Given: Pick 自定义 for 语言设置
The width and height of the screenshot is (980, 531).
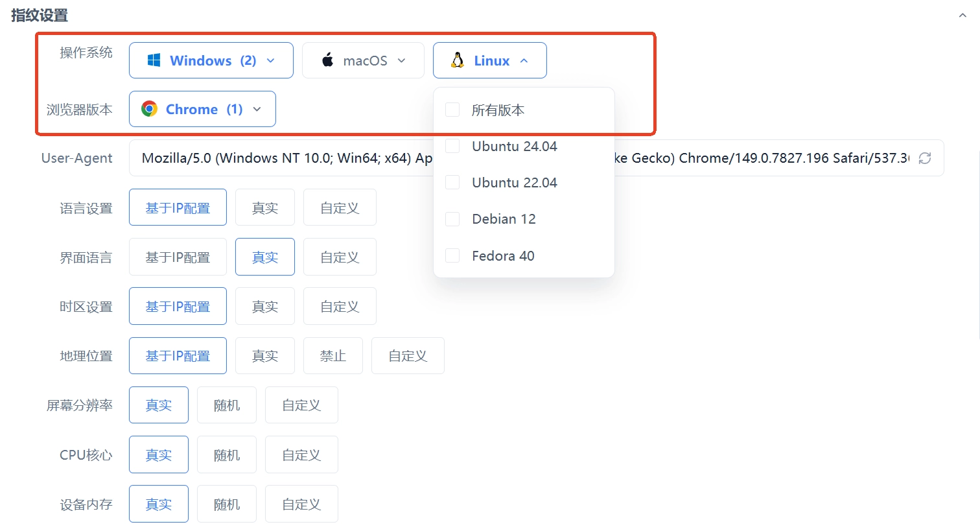Looking at the screenshot, I should (x=340, y=207).
